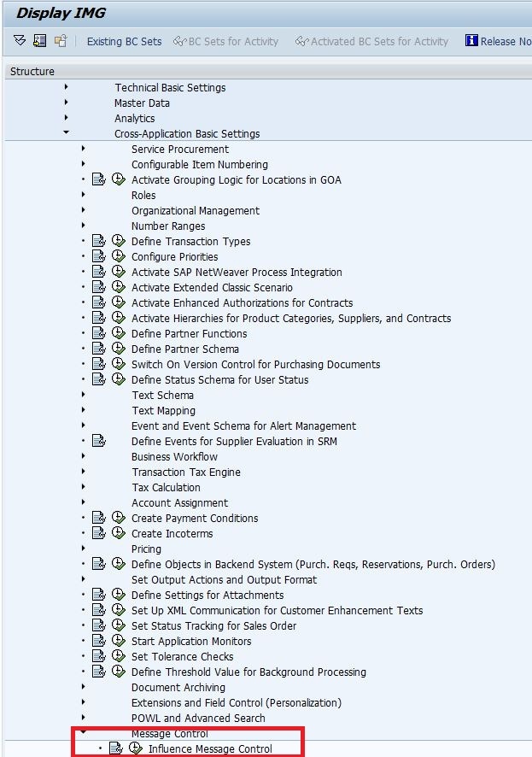Viewport: 532px width, 757px height.
Task: Execute Define Status Schema for User Status
Action: tap(119, 379)
